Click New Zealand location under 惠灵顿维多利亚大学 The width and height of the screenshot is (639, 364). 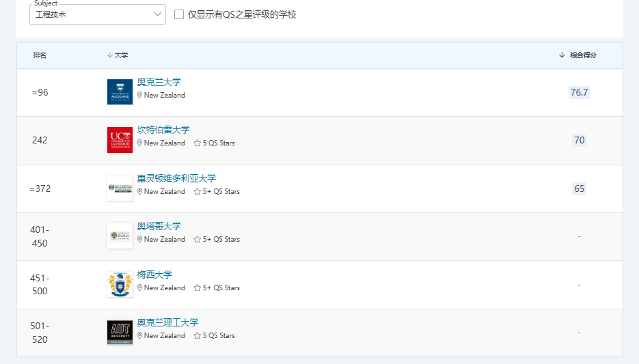pos(161,191)
